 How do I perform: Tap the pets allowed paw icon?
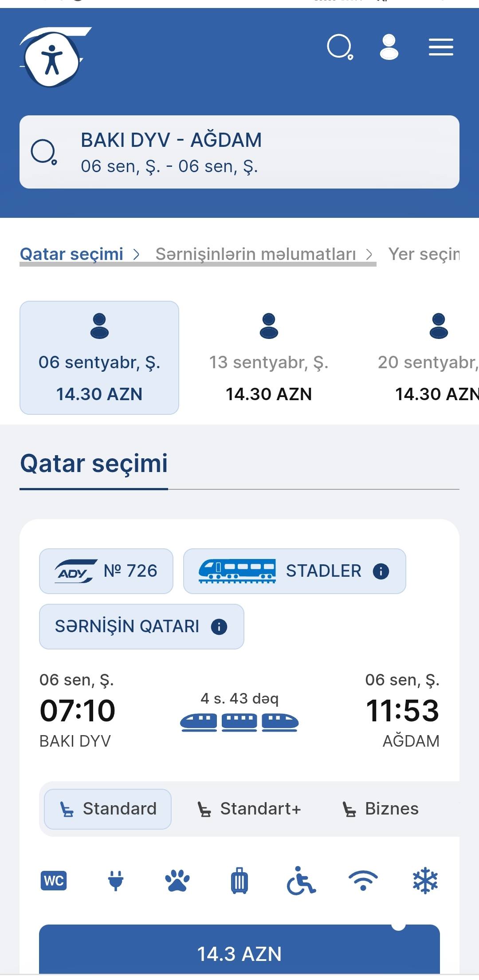(x=177, y=881)
